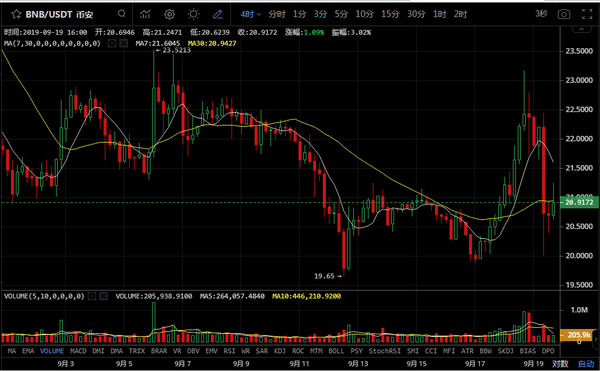Expand the volume axis side arrow
The image size is (600, 371).
coord(596,339)
